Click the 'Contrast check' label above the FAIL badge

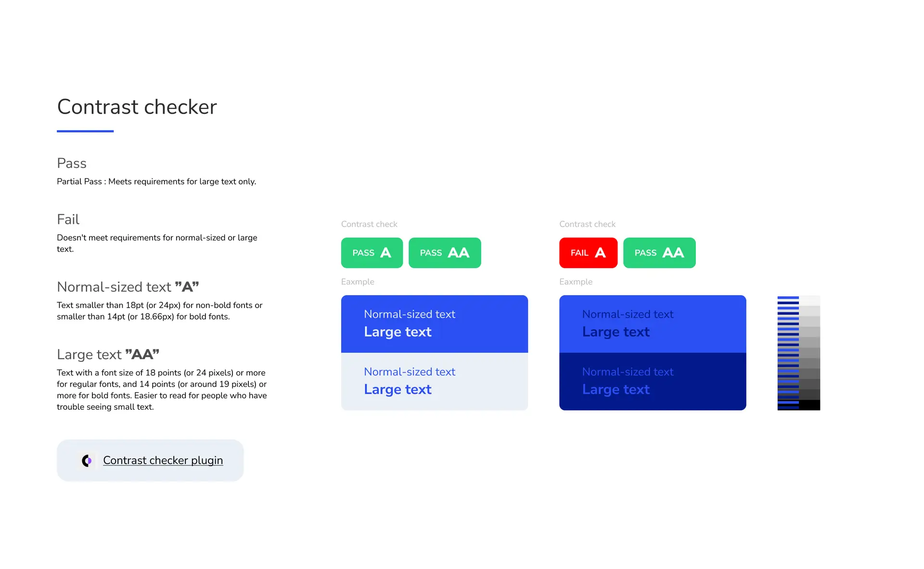[x=587, y=224]
